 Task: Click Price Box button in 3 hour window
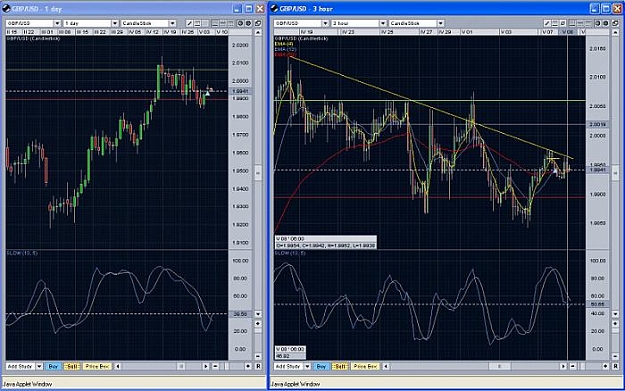366,366
